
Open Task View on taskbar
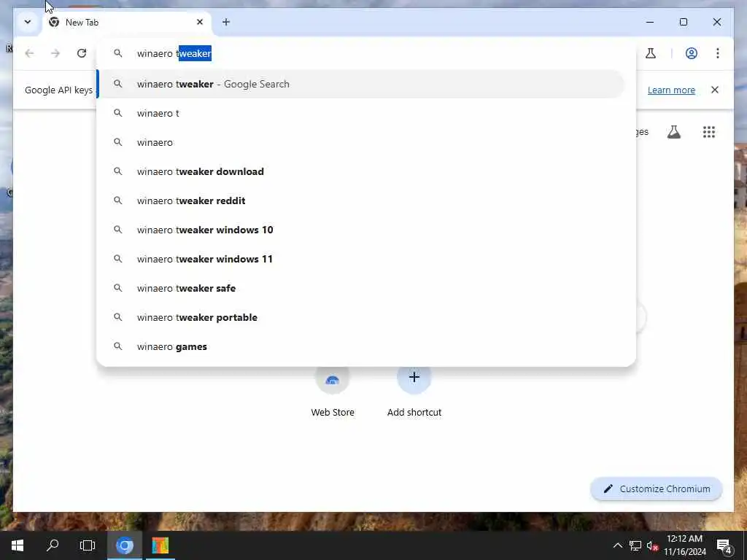coord(88,545)
